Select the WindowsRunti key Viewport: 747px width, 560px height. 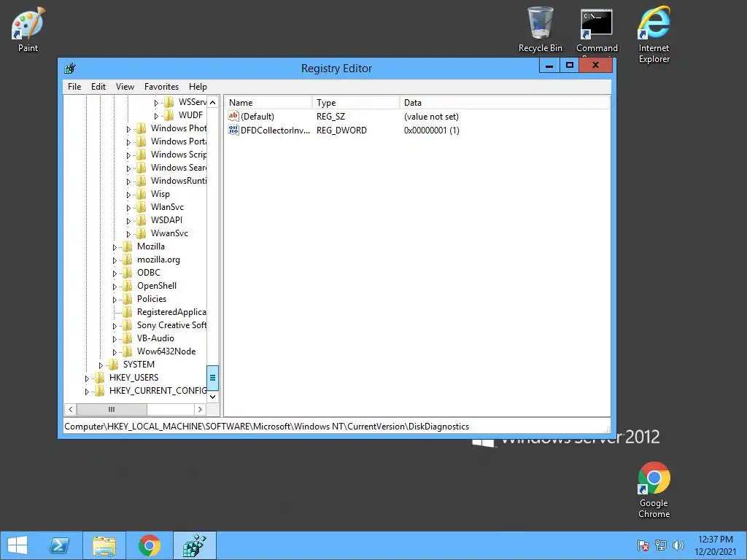(x=179, y=181)
